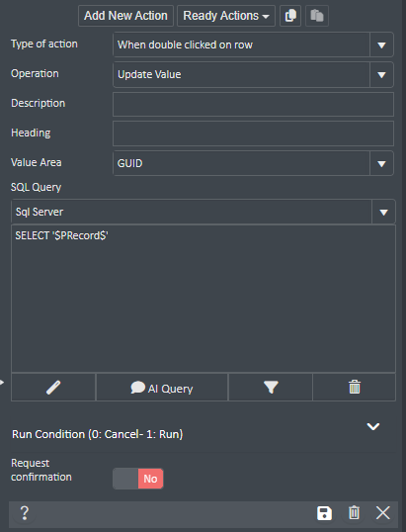Clear the SQL query with trash icon
This screenshot has height=532, width=406.
(355, 387)
